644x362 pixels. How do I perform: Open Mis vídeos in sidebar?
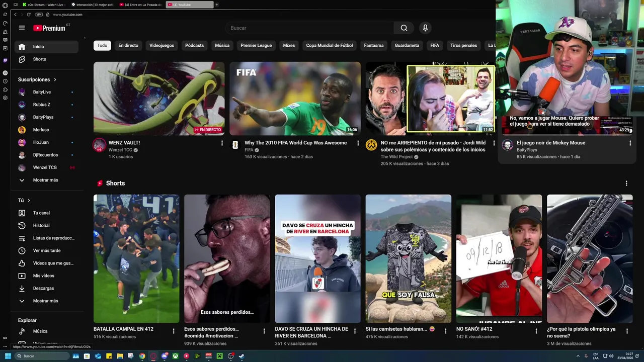(46, 276)
